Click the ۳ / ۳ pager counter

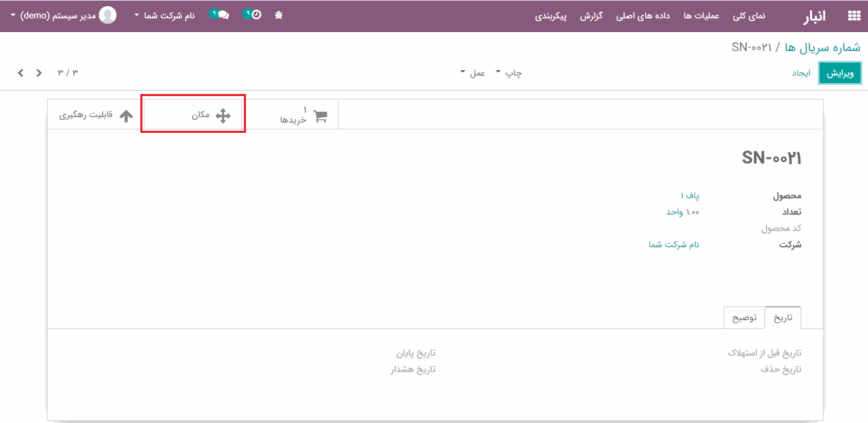point(67,72)
